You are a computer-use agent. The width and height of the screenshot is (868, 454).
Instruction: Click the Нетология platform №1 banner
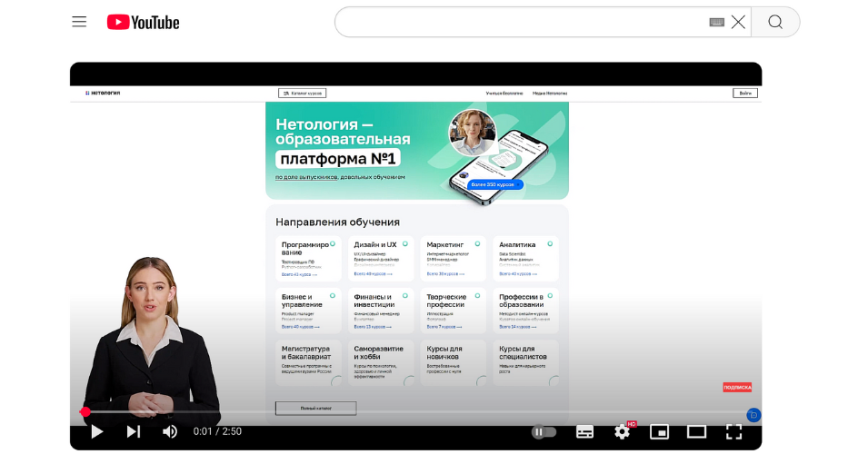tap(417, 151)
